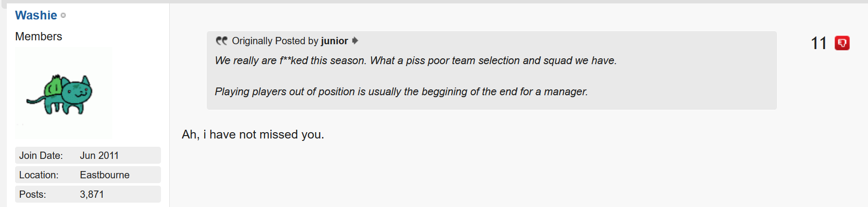Click the dislike count number 11

pos(819,43)
